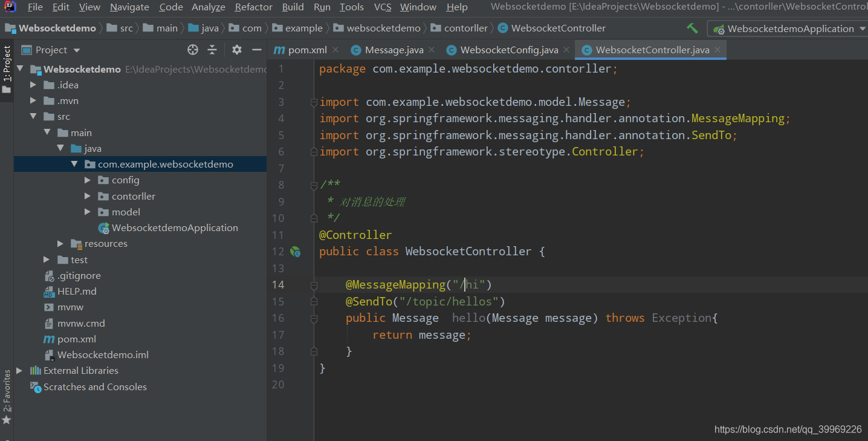
Task: Click the green Build hammer icon
Action: point(692,28)
